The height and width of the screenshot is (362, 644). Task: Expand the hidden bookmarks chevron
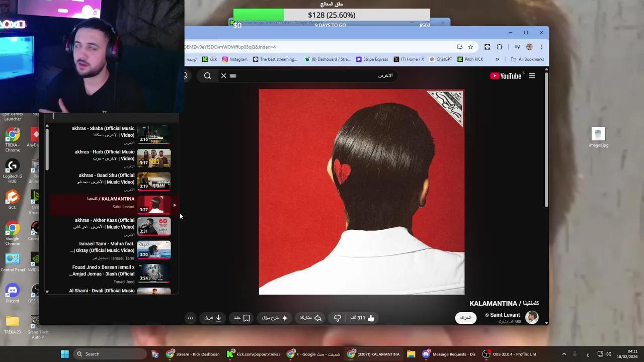point(497,59)
